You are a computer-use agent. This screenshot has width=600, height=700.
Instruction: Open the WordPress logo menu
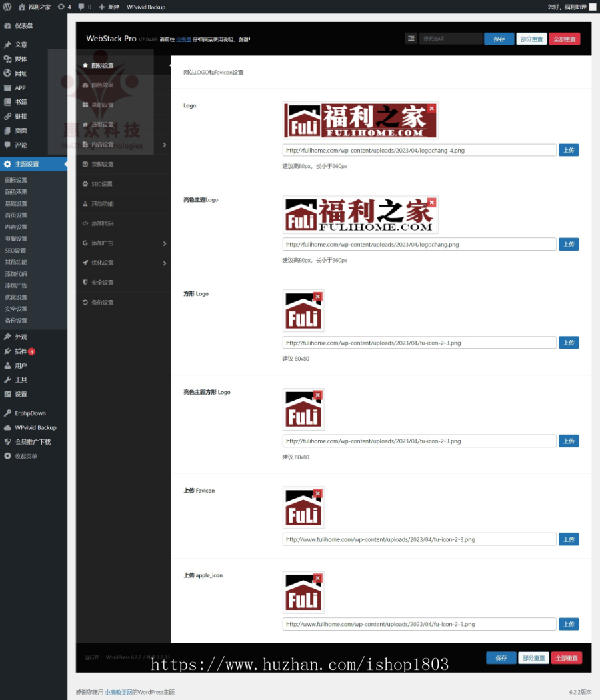pyautogui.click(x=7, y=7)
